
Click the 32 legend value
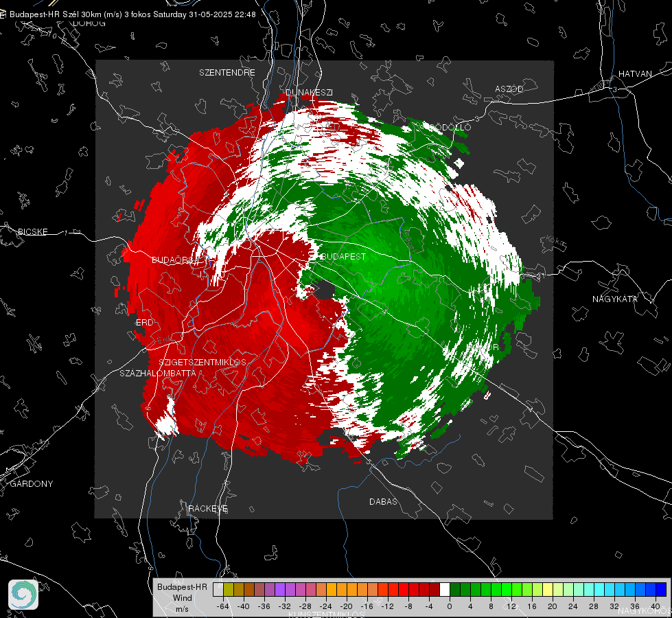click(614, 606)
